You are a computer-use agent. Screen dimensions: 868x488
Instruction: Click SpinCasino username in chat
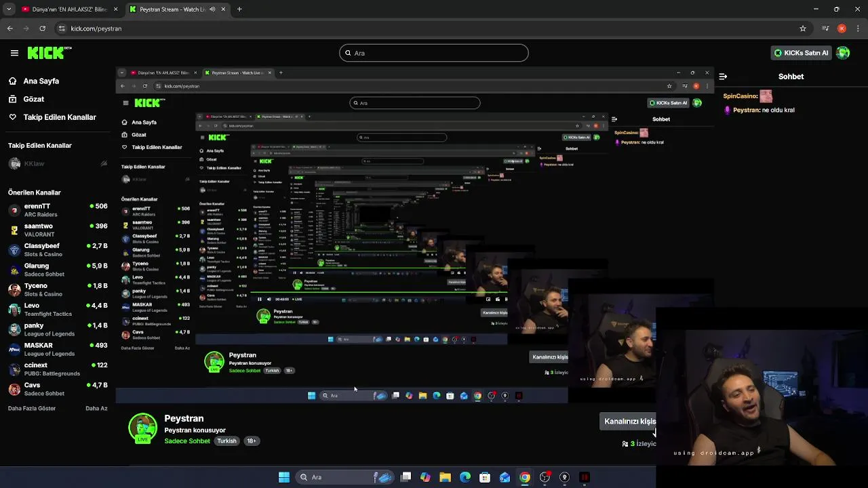pyautogui.click(x=741, y=96)
